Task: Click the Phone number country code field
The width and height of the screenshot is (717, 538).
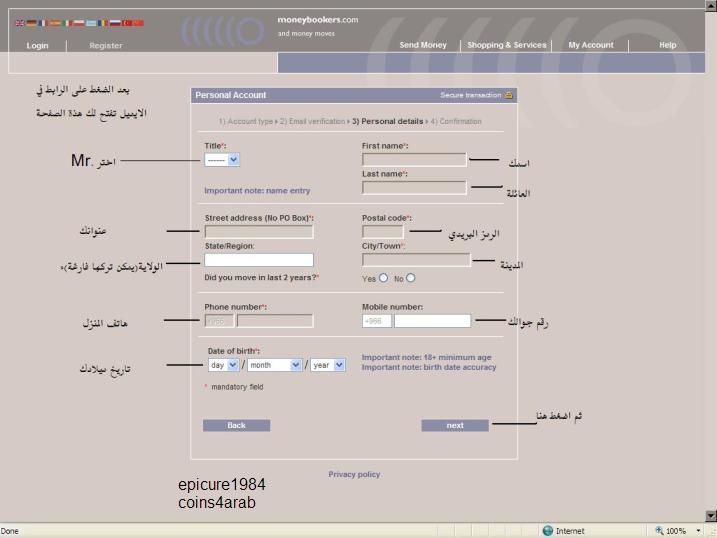Action: [x=219, y=321]
